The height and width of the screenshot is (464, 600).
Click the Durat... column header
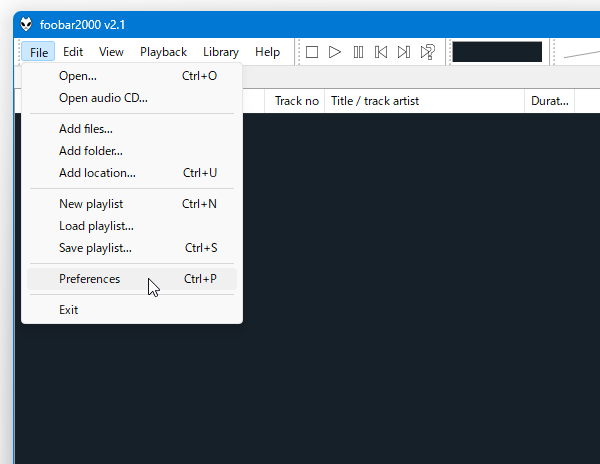click(x=549, y=101)
